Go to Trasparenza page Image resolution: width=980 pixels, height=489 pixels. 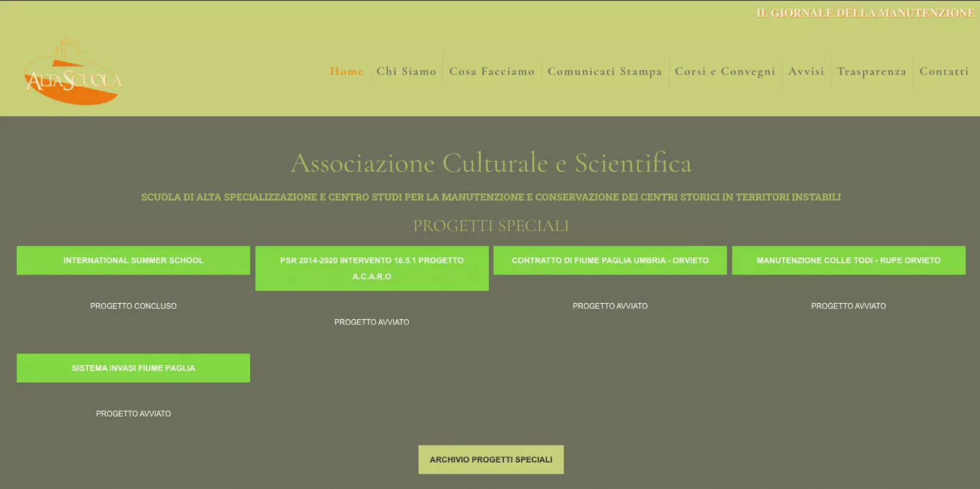point(871,71)
